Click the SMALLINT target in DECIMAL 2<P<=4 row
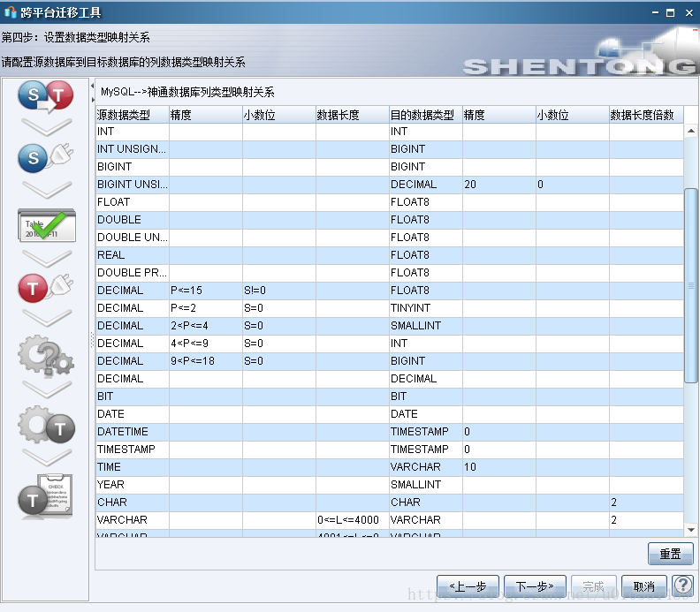 [x=426, y=326]
